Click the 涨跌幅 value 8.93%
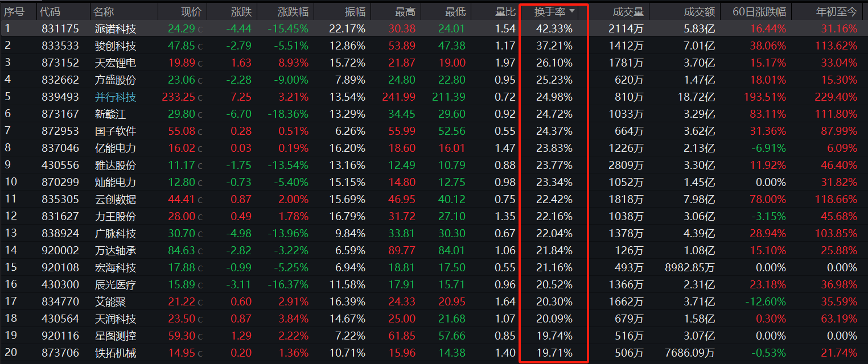The height and width of the screenshot is (364, 868). click(293, 63)
